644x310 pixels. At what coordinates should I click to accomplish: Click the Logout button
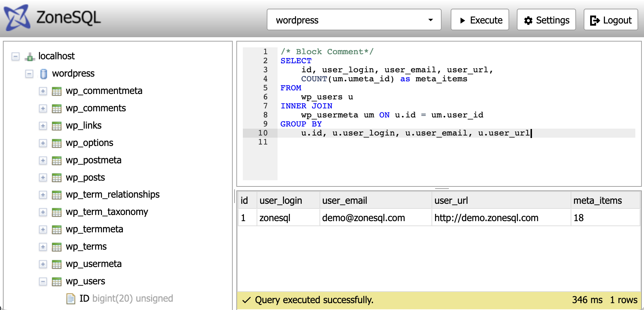click(x=611, y=20)
